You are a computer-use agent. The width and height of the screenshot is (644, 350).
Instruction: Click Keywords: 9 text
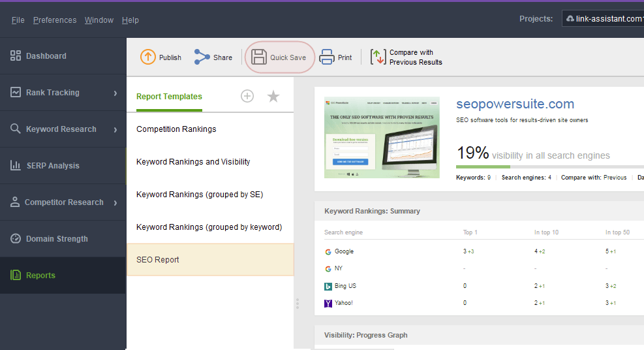(473, 178)
